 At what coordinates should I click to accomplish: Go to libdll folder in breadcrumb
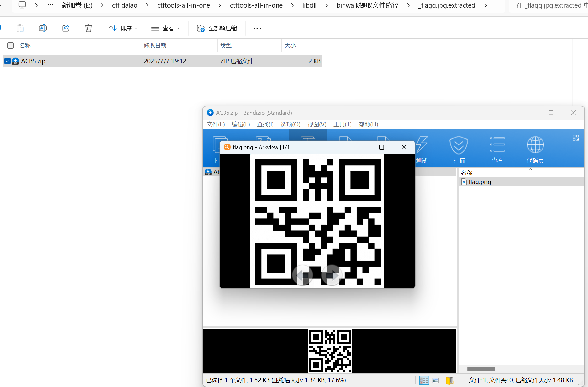tap(309, 5)
